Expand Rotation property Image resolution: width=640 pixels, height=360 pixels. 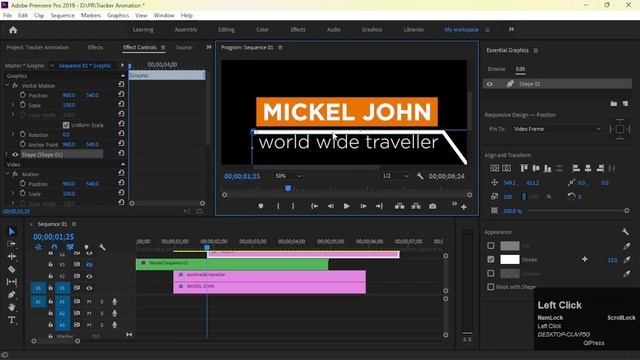[x=13, y=134]
